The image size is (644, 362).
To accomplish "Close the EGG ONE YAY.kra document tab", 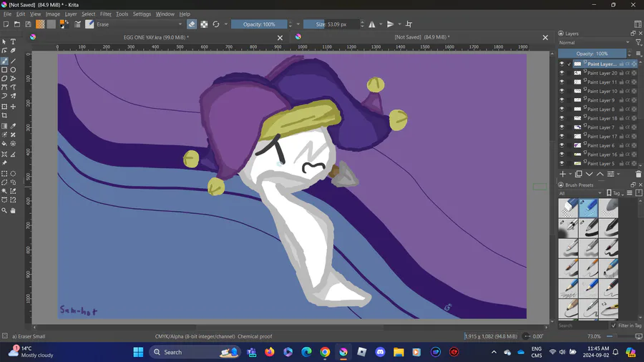I will 280,38.
